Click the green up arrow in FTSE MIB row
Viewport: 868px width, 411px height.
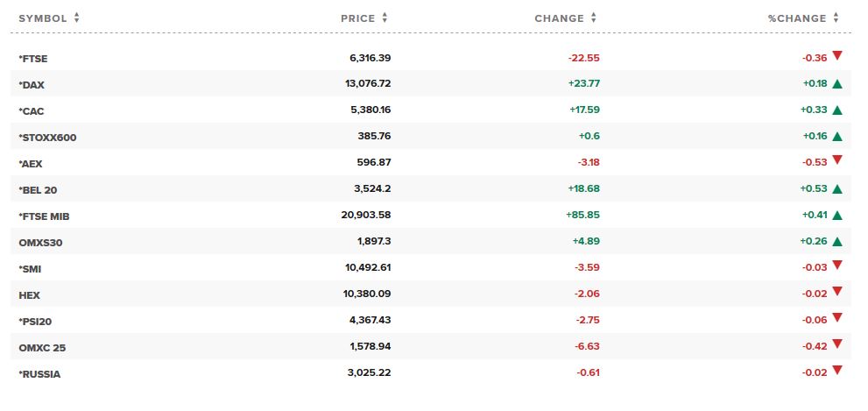point(837,215)
